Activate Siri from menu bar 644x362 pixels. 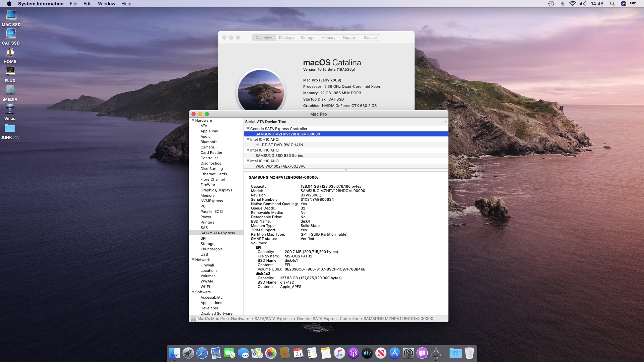click(x=624, y=4)
